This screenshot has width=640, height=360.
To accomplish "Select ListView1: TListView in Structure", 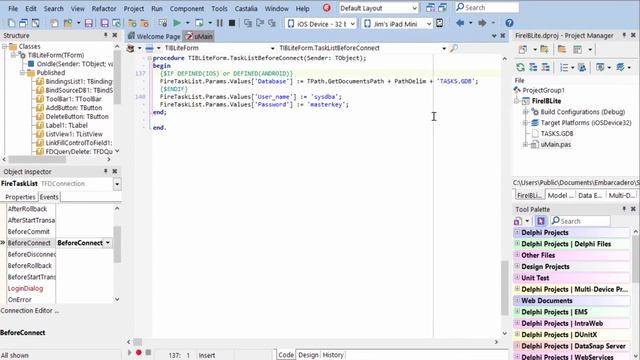I will [x=74, y=134].
